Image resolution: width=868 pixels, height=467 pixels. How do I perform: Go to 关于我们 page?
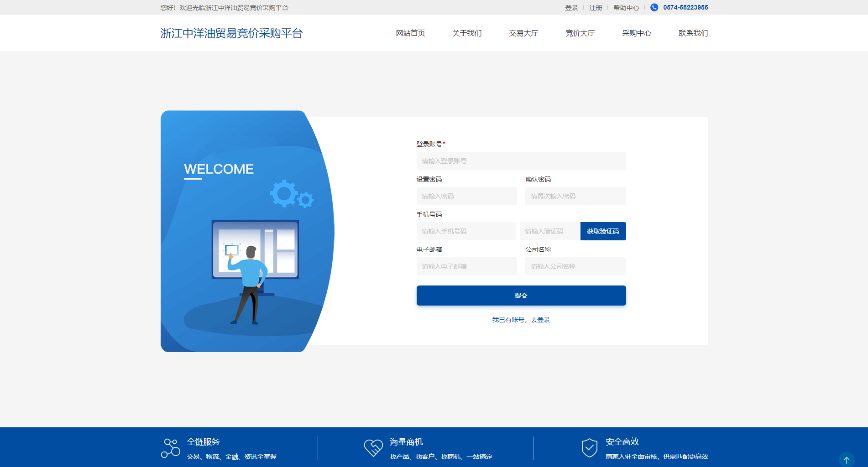(x=467, y=33)
